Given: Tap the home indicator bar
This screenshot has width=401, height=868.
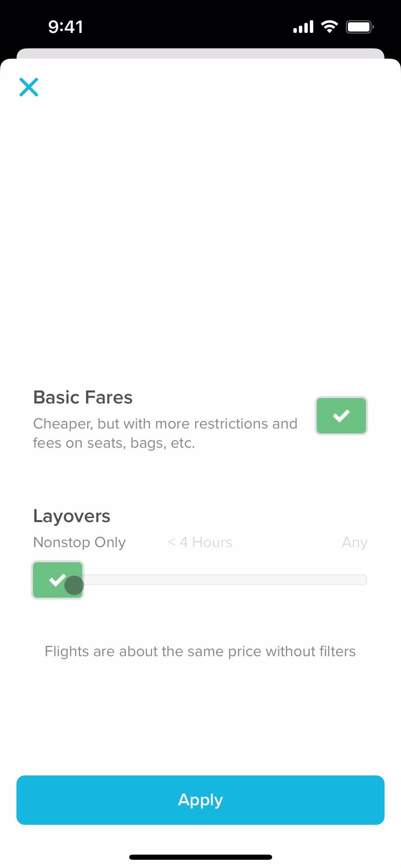Looking at the screenshot, I should pos(200,857).
